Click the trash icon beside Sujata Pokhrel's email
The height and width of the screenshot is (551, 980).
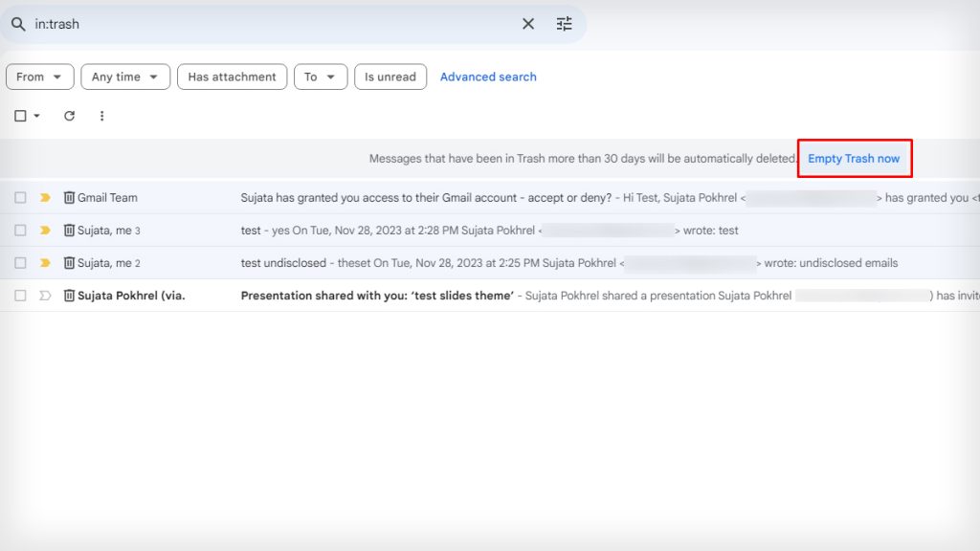coord(69,295)
